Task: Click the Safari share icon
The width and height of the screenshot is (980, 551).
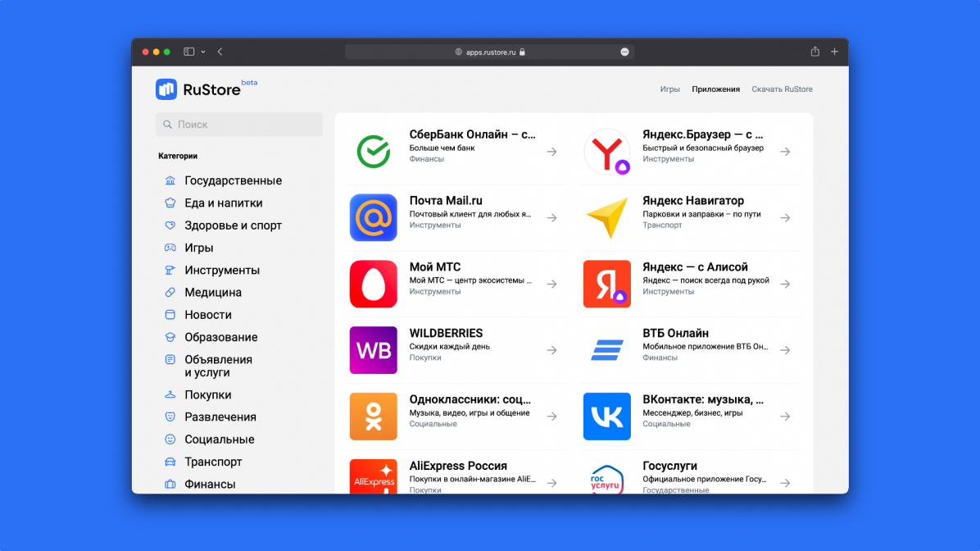Action: point(814,52)
